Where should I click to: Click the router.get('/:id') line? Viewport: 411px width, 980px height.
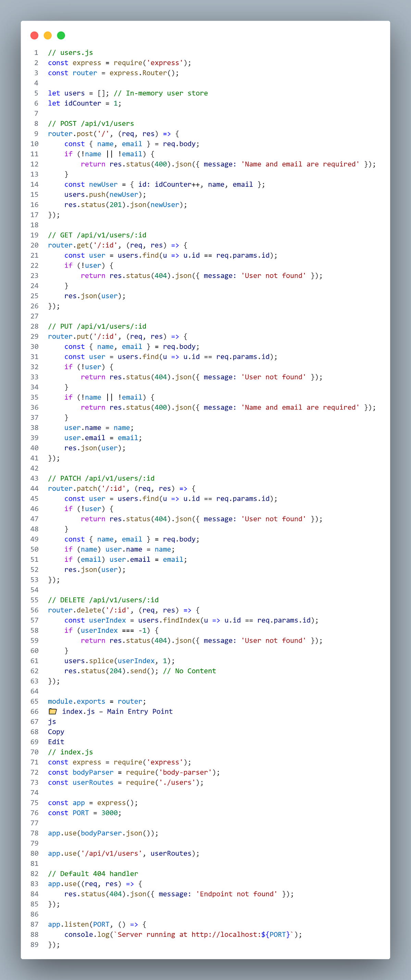[x=117, y=245]
